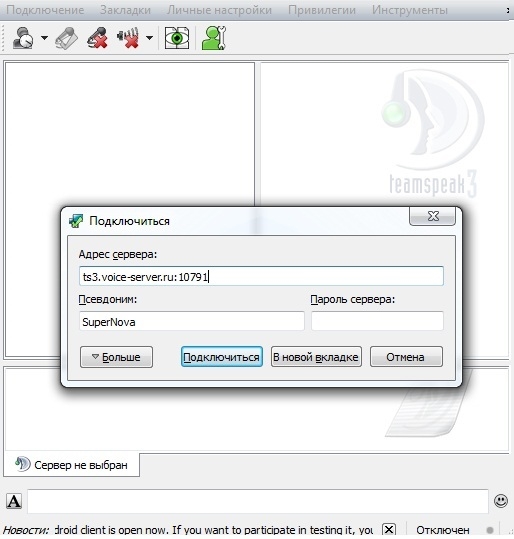Image resolution: width=514 pixels, height=539 pixels.
Task: Click the subscribe channel tag icon
Action: [66, 38]
